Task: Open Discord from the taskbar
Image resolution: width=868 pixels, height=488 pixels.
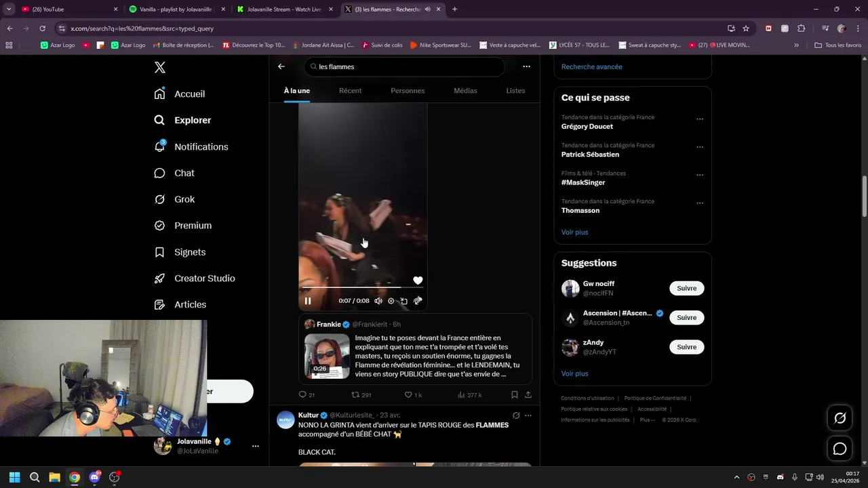Action: (94, 477)
